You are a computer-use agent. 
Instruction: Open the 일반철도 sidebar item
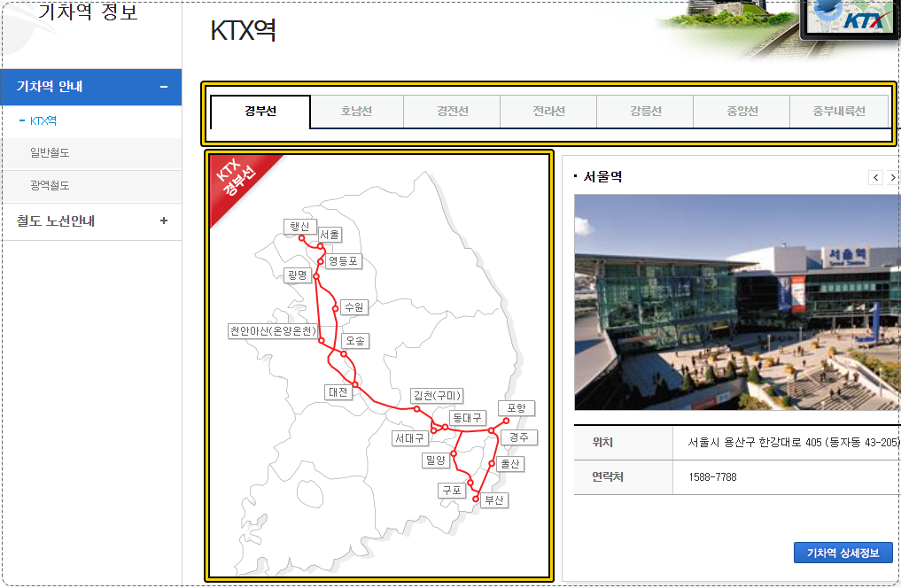click(50, 152)
